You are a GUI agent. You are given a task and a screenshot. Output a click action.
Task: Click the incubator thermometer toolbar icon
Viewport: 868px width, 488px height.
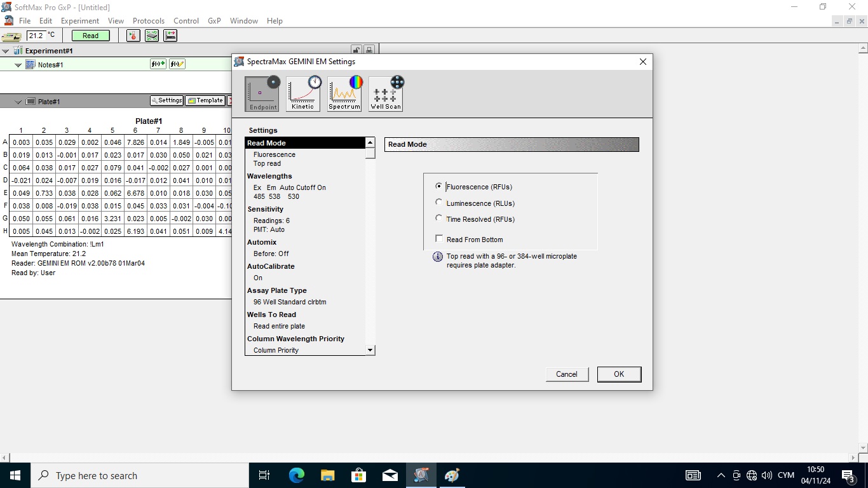pyautogui.click(x=133, y=36)
